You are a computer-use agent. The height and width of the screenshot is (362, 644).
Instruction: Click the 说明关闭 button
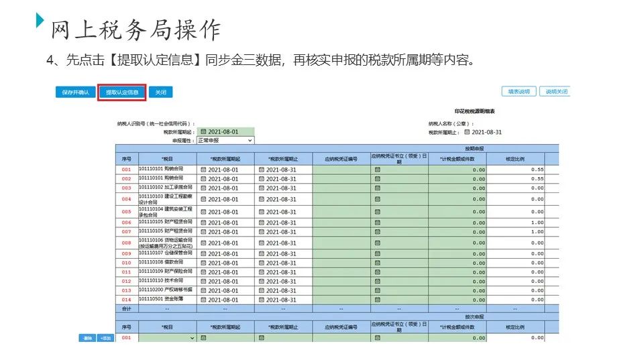[x=555, y=92]
